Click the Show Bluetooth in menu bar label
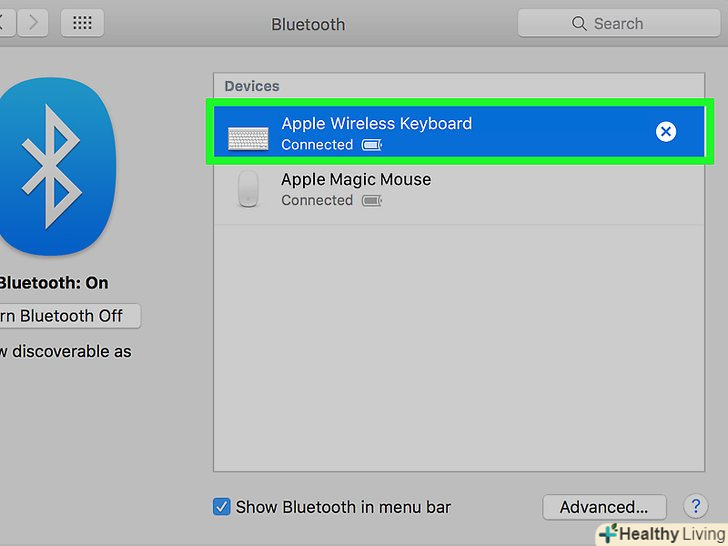 (x=343, y=507)
